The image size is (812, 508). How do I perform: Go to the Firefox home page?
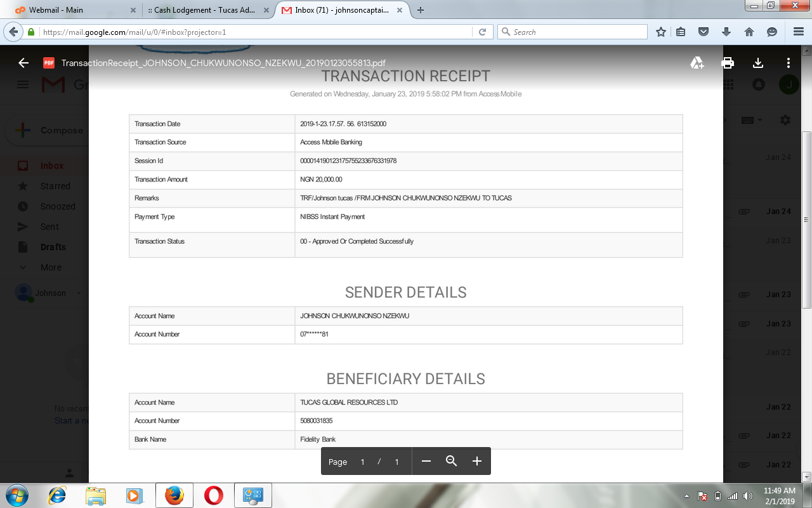coord(749,32)
